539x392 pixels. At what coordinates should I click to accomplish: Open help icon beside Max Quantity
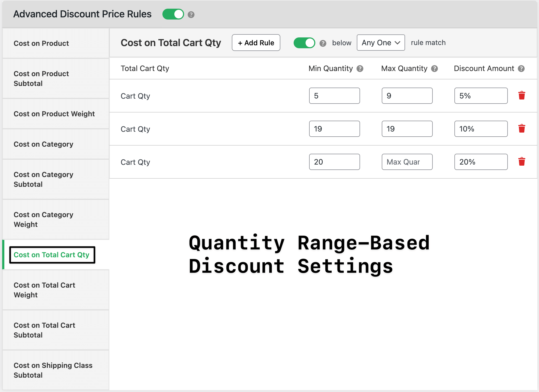pyautogui.click(x=434, y=69)
